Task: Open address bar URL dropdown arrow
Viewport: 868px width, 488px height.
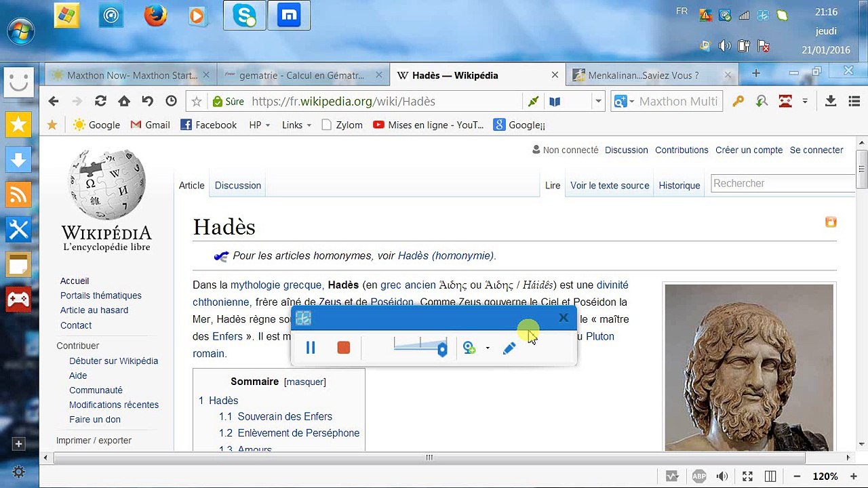Action: pyautogui.click(x=597, y=102)
